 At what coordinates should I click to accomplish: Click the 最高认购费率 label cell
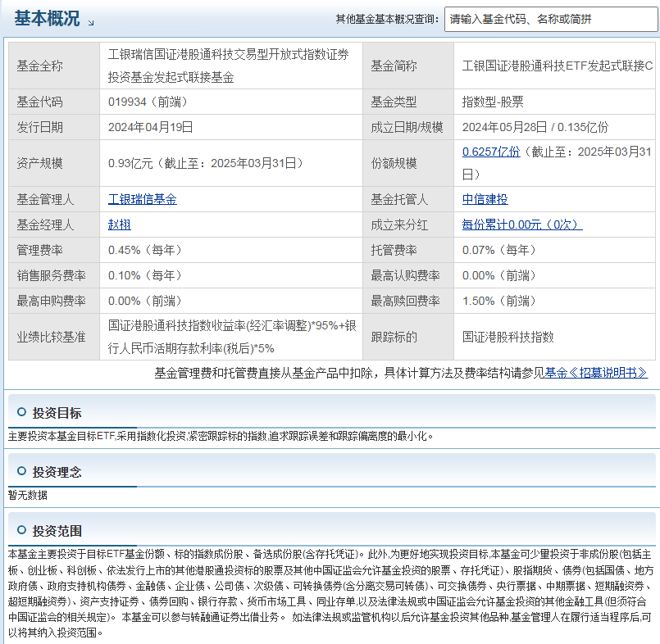tap(408, 275)
